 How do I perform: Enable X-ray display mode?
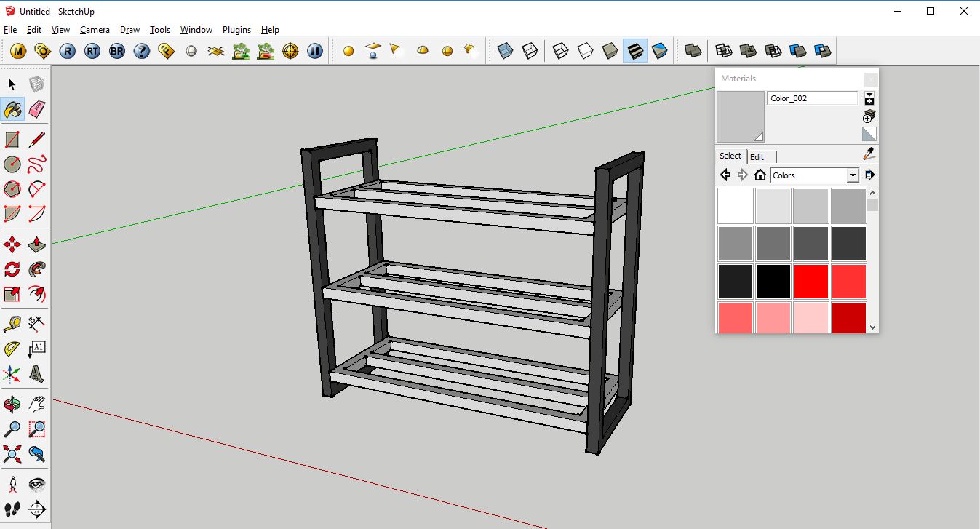(506, 50)
